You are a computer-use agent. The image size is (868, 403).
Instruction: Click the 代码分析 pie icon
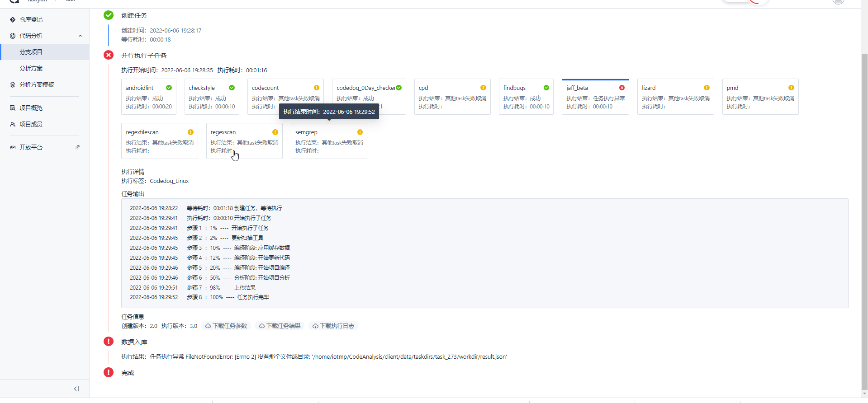coord(13,36)
